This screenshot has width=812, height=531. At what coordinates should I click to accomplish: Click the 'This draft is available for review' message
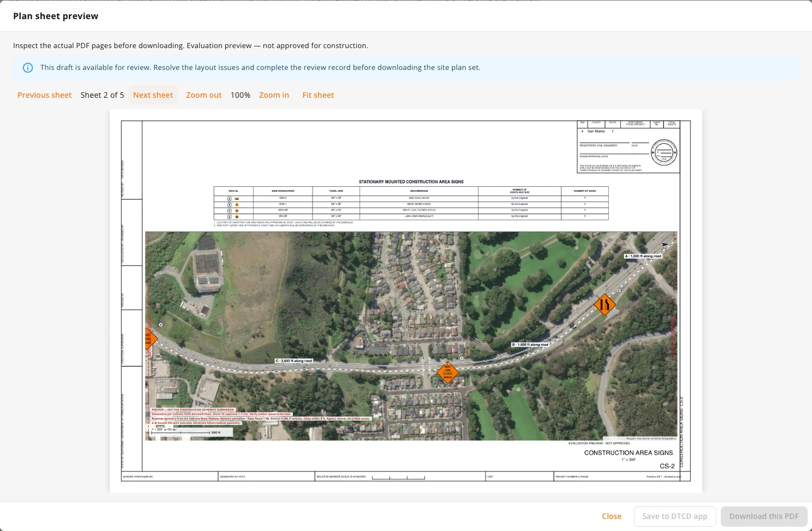[x=260, y=68]
